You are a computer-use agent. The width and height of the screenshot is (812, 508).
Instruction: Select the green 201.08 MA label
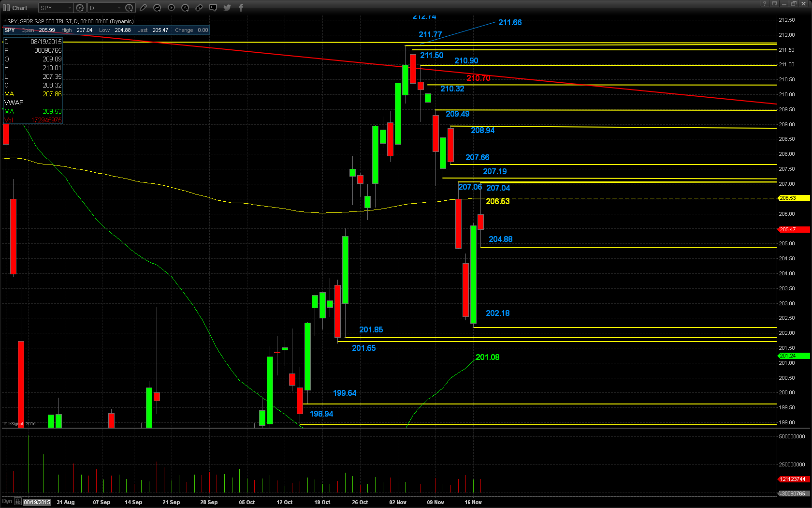click(488, 357)
